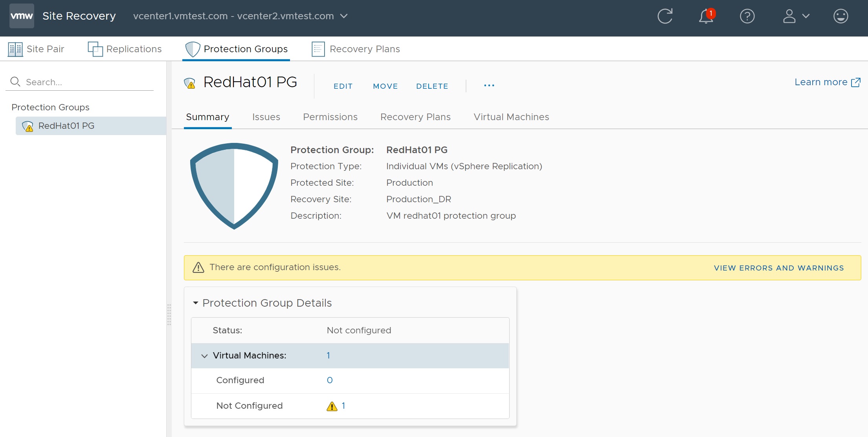Click the Site Pair buildings icon

tap(15, 49)
